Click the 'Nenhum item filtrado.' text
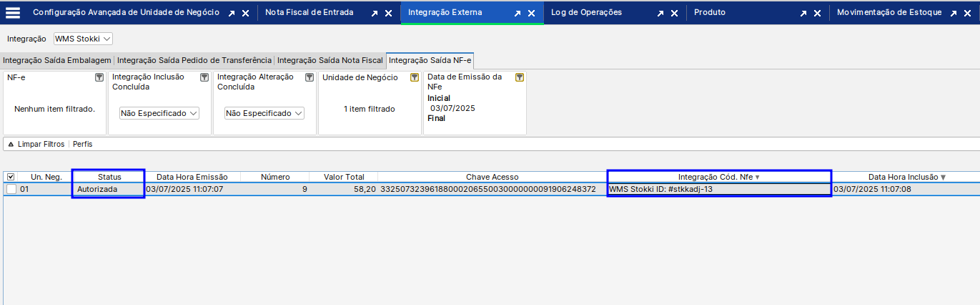Viewport: 980px width, 305px height. (54, 109)
